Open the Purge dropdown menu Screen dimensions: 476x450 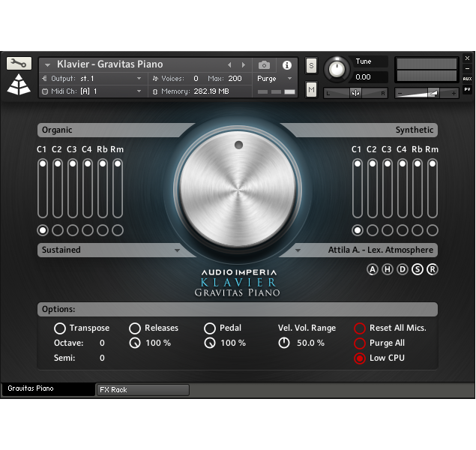click(x=274, y=79)
